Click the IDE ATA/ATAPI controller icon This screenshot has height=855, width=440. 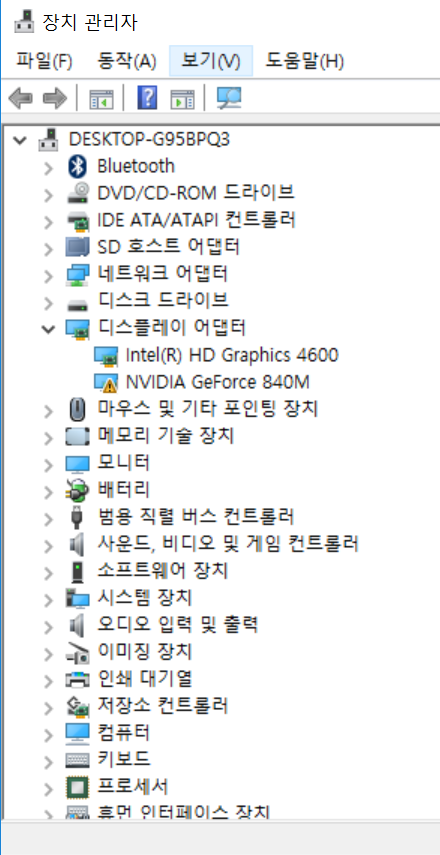pyautogui.click(x=77, y=220)
